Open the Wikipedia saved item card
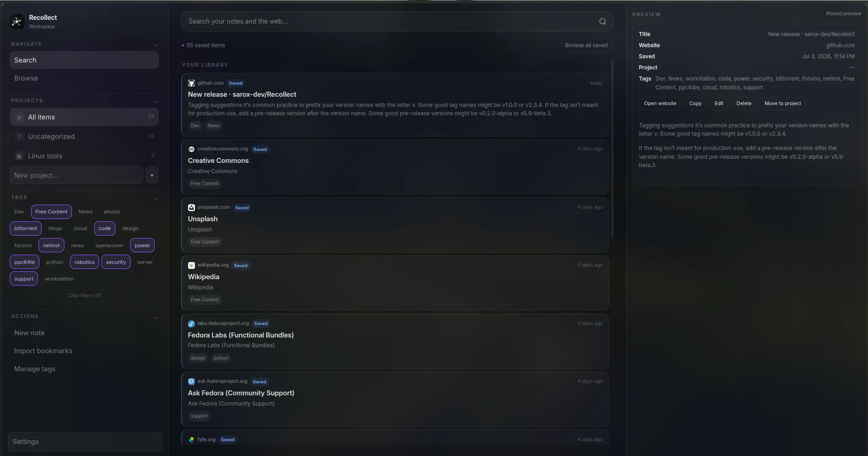 click(395, 283)
